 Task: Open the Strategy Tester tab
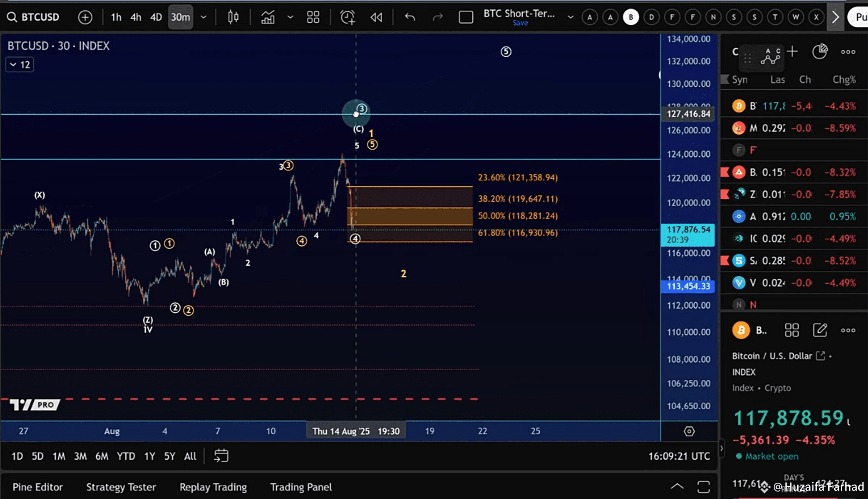(121, 487)
